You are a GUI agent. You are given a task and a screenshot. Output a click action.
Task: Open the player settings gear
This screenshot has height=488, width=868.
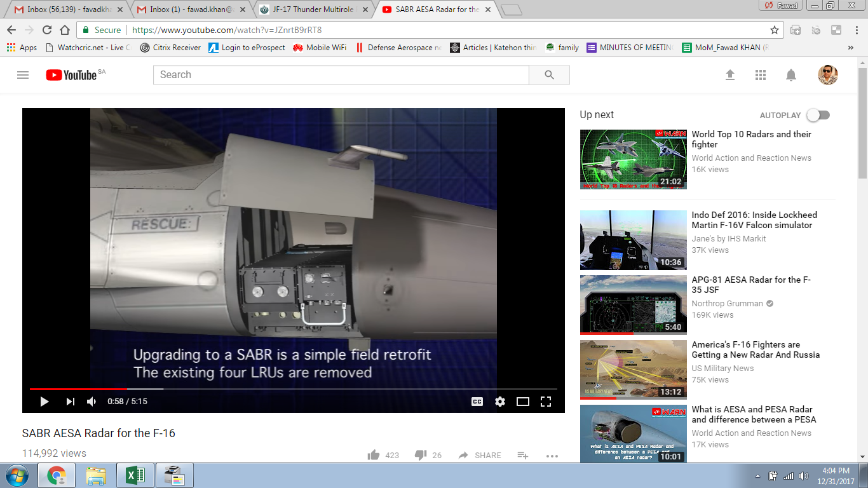500,402
